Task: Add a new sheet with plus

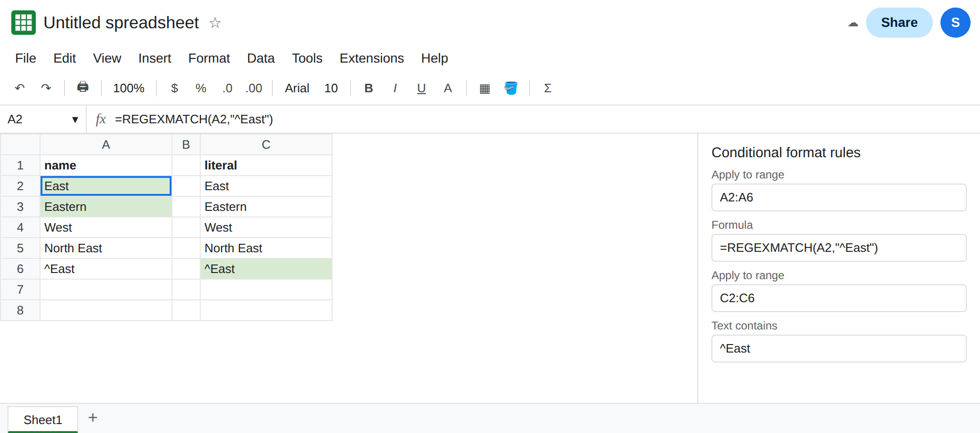Action: (x=93, y=417)
